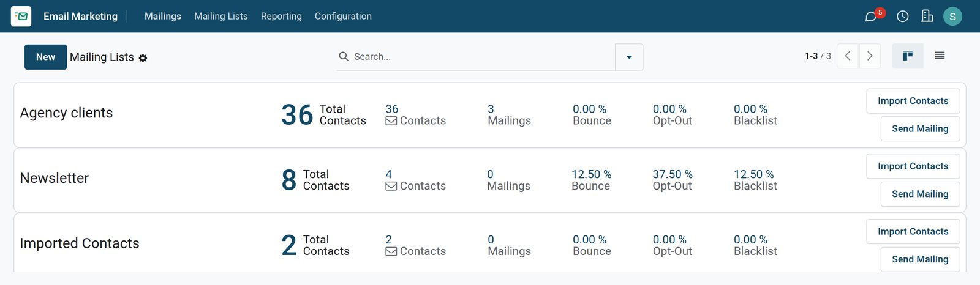View 0 Mailings of Newsletter

pyautogui.click(x=508, y=180)
